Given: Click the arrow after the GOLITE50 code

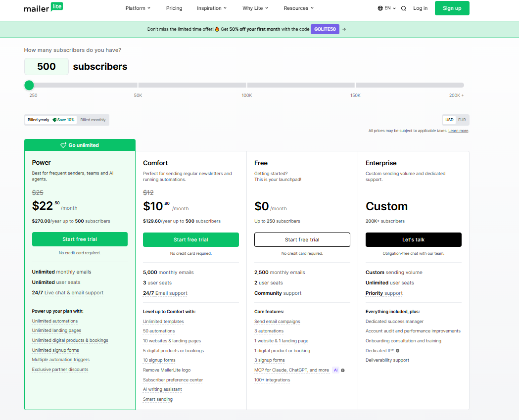Looking at the screenshot, I should (x=344, y=29).
